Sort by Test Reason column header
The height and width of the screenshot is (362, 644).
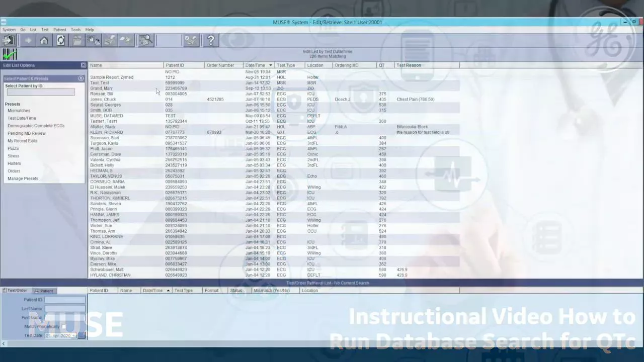[x=427, y=65]
